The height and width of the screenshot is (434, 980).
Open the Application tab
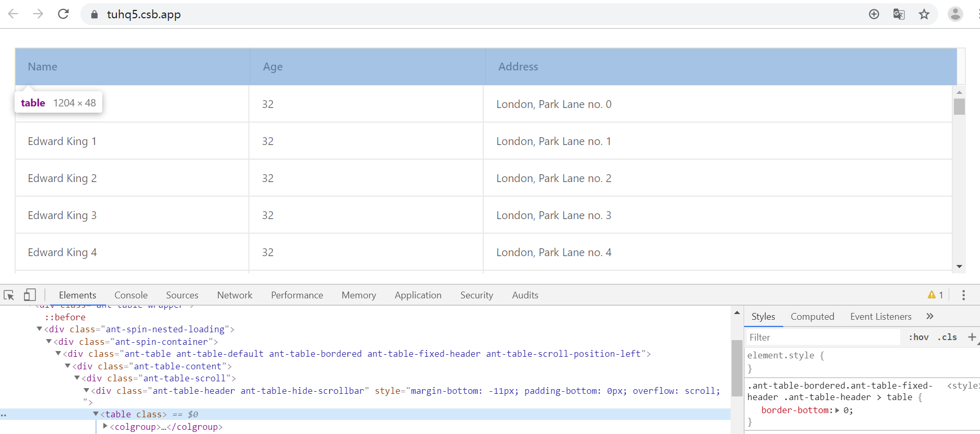click(418, 295)
